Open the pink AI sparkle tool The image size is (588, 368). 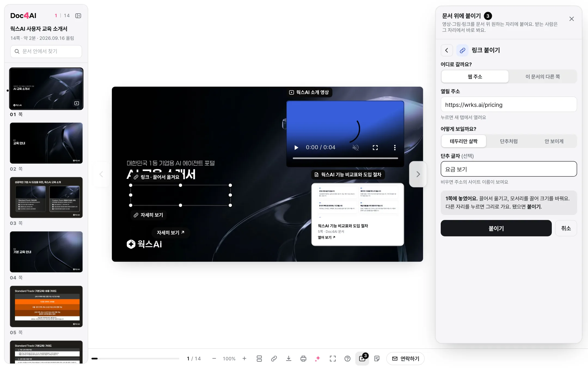point(318,358)
